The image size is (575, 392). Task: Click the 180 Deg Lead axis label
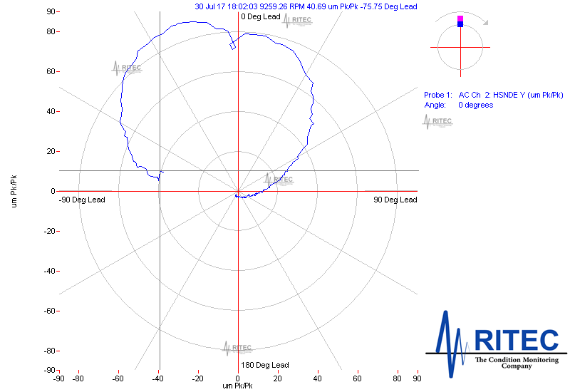[x=264, y=365]
